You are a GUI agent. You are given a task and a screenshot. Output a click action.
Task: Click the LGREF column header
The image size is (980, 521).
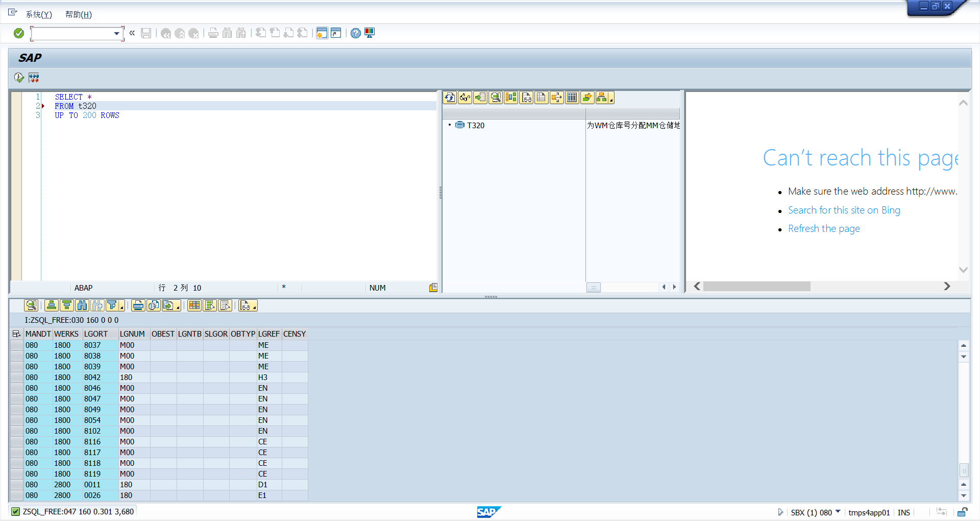pyautogui.click(x=269, y=334)
